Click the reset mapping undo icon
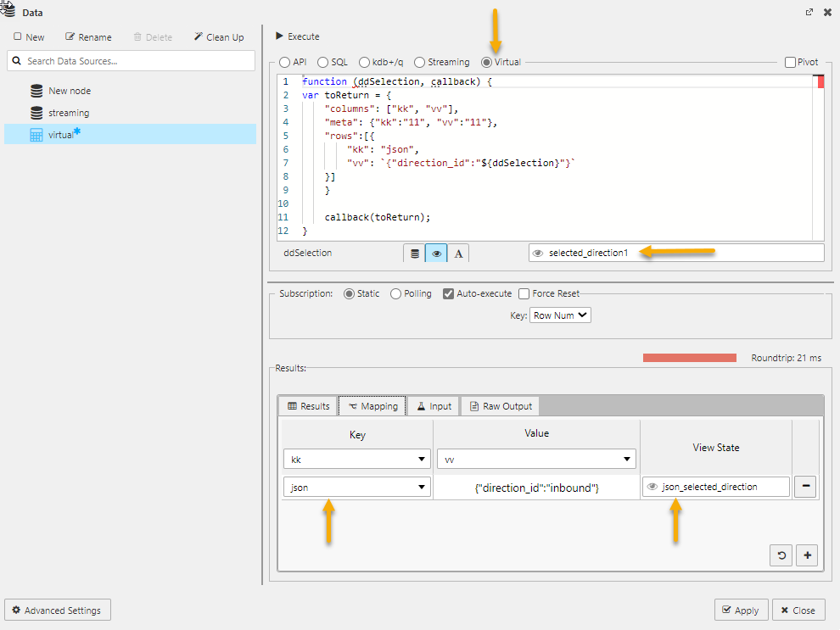840x630 pixels. [x=781, y=555]
